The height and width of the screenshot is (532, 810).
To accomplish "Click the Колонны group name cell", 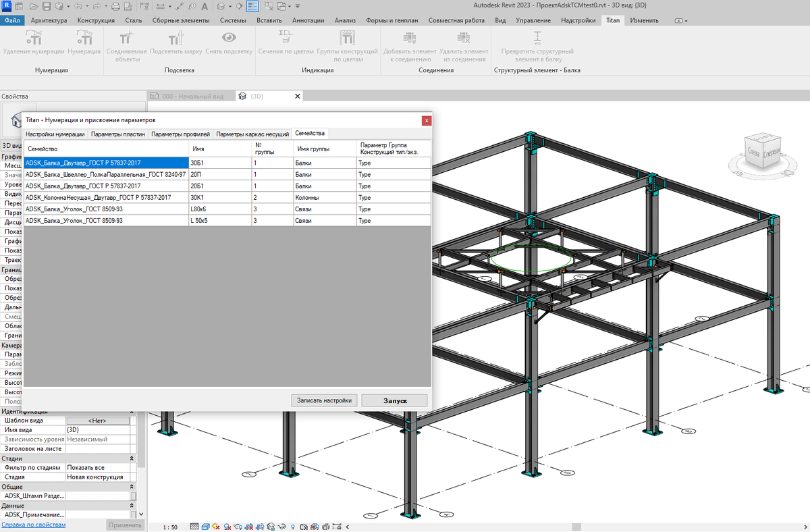I will [325, 197].
